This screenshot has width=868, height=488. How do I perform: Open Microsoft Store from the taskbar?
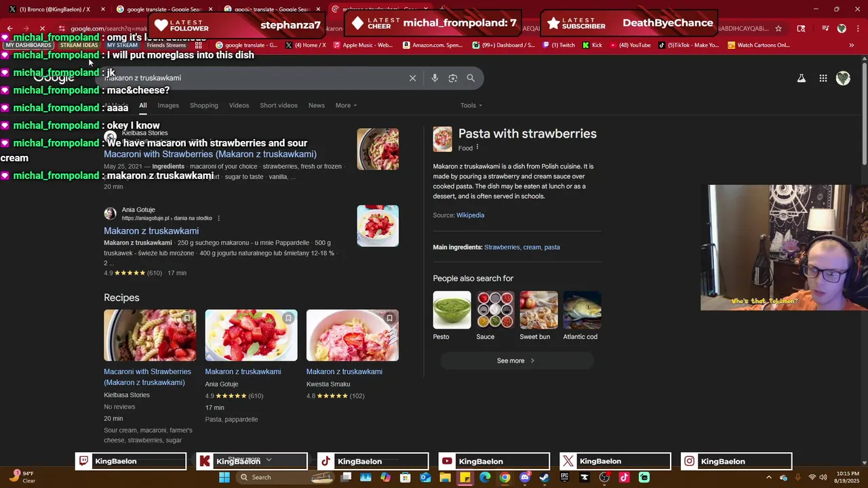406,477
